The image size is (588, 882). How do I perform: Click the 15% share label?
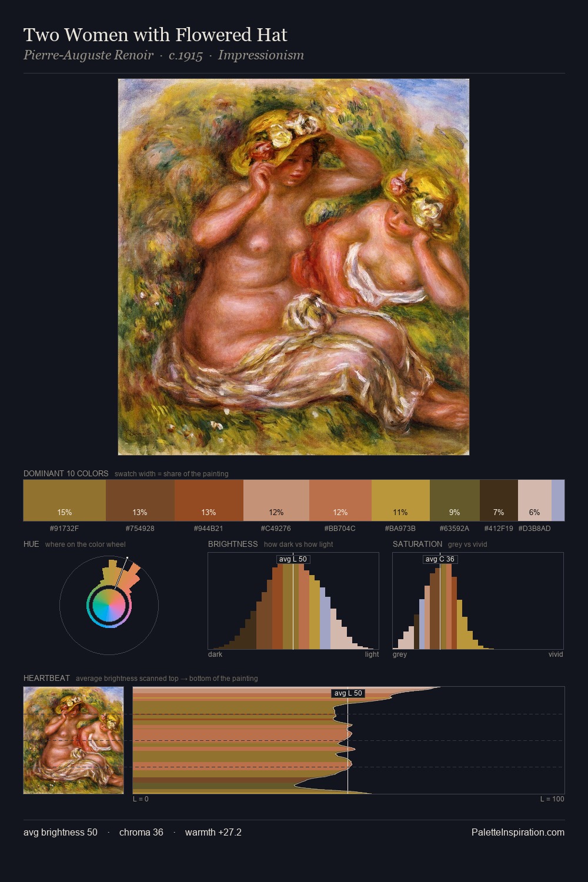coord(65,512)
